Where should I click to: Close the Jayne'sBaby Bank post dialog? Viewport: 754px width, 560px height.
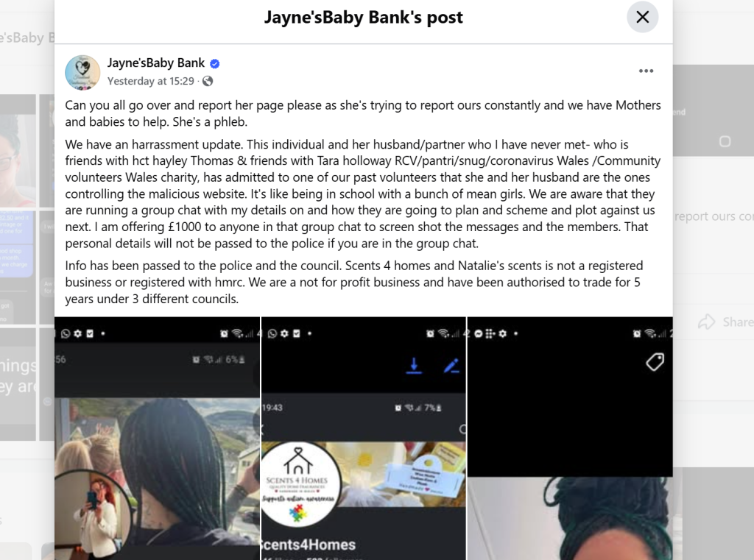[x=642, y=18]
